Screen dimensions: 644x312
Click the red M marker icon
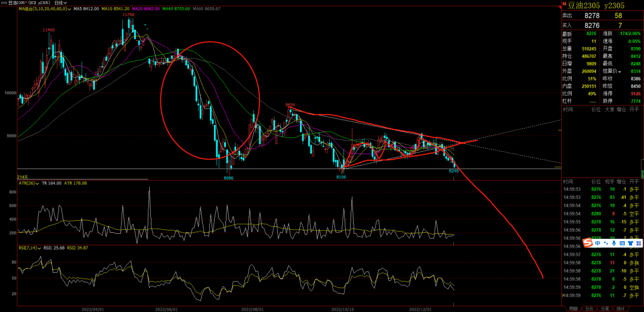coord(564,4)
